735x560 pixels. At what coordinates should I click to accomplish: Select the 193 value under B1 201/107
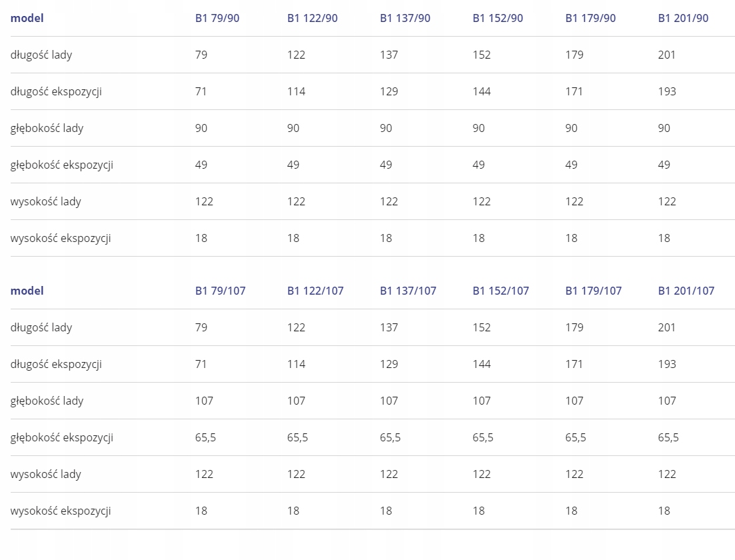click(x=666, y=364)
